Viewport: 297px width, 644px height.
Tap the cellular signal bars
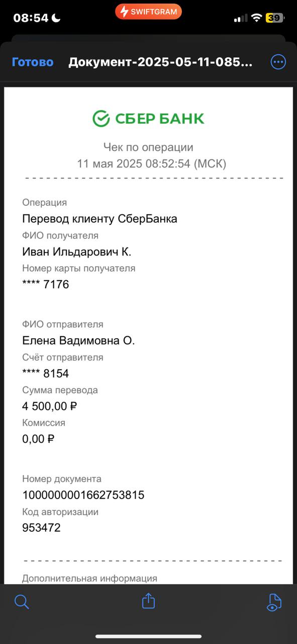[x=241, y=18]
